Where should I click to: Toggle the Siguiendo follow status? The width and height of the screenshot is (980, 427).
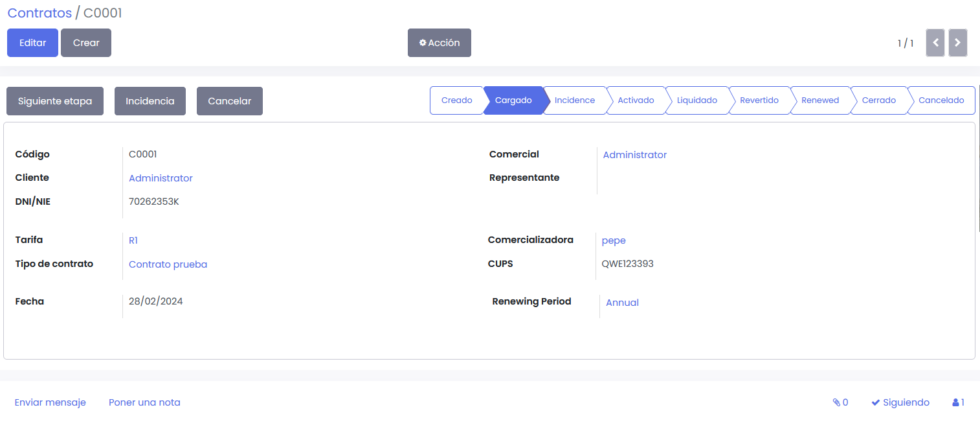click(900, 402)
